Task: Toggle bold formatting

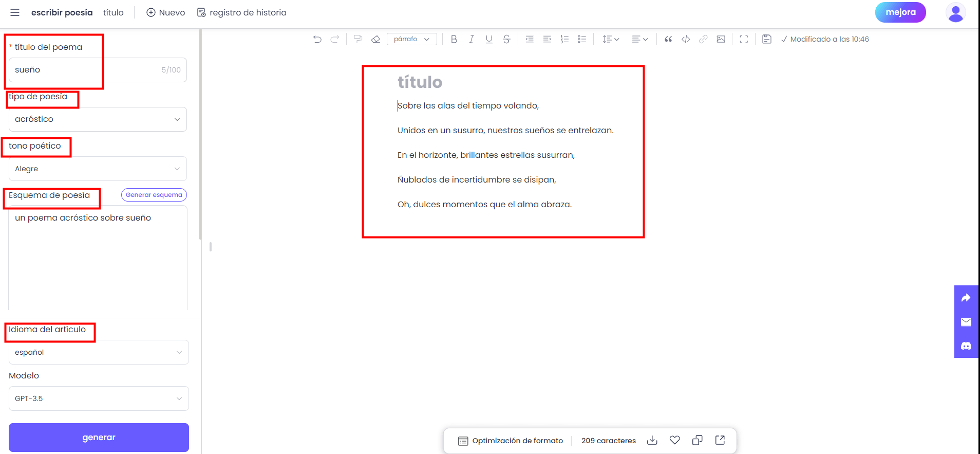Action: pyautogui.click(x=454, y=39)
